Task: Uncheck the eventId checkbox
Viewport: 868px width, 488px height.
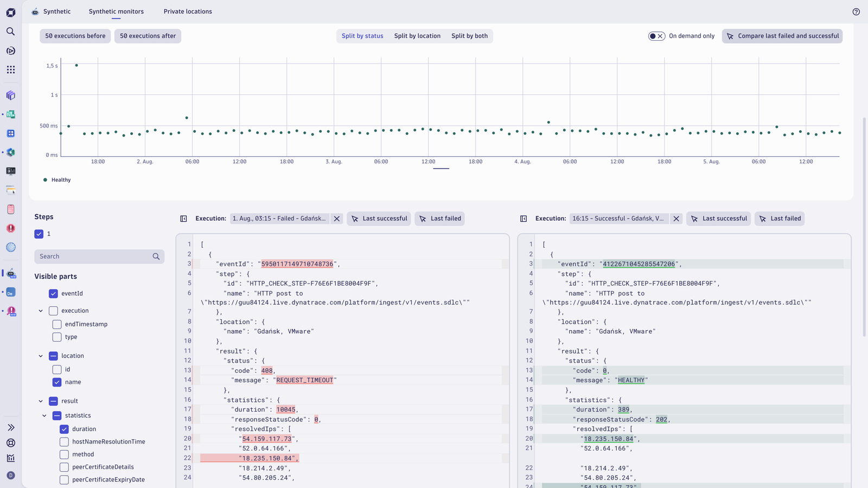Action: [x=53, y=294]
